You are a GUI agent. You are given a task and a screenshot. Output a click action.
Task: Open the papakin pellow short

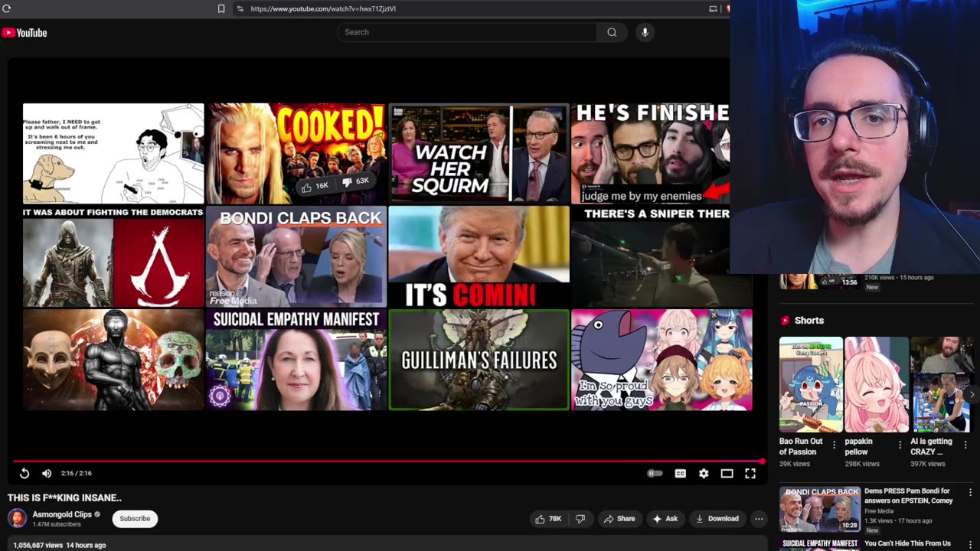(x=877, y=385)
